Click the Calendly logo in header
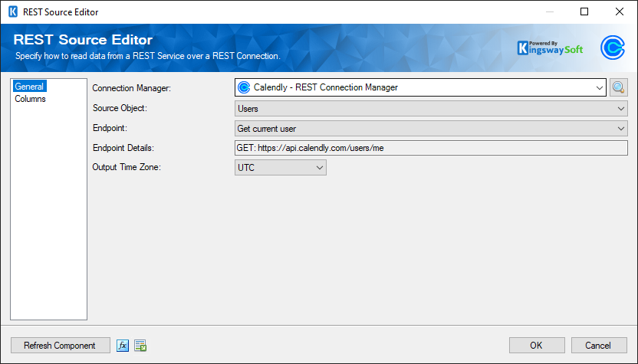638x364 pixels. point(613,48)
